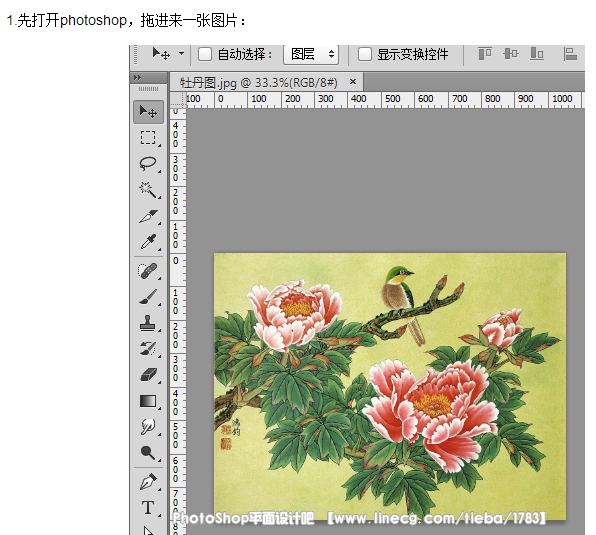This screenshot has height=535, width=596.
Task: Select the Spot Healing Brush tool
Action: (x=147, y=271)
